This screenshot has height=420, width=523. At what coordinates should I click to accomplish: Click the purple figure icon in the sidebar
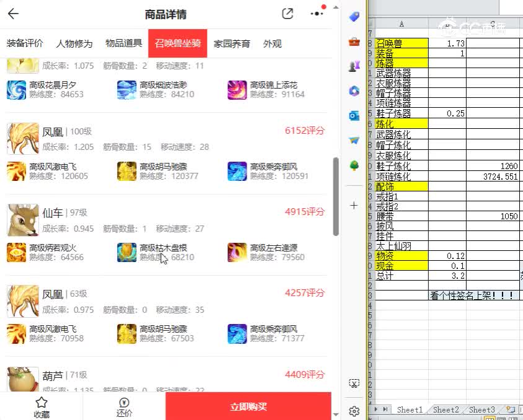(354, 66)
